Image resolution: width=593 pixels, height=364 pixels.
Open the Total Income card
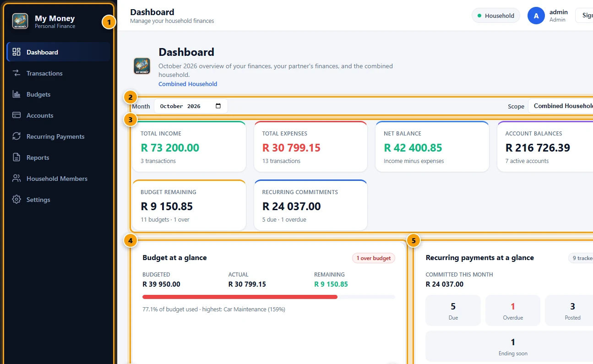189,147
